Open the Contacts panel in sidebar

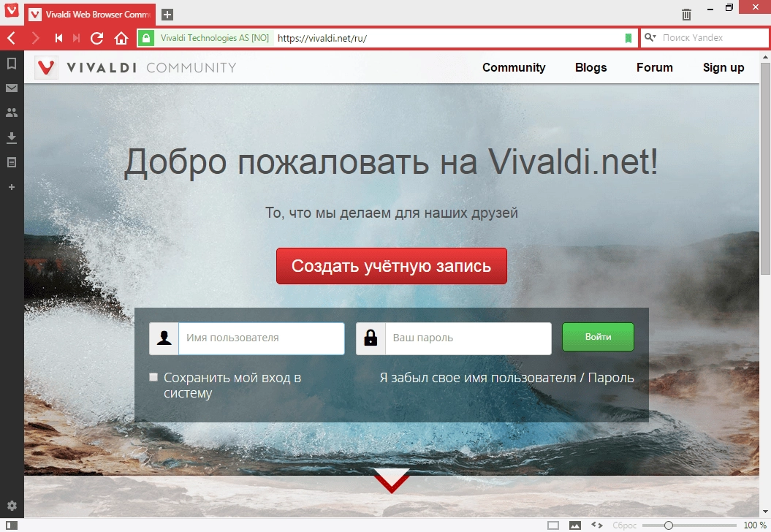pyautogui.click(x=12, y=113)
